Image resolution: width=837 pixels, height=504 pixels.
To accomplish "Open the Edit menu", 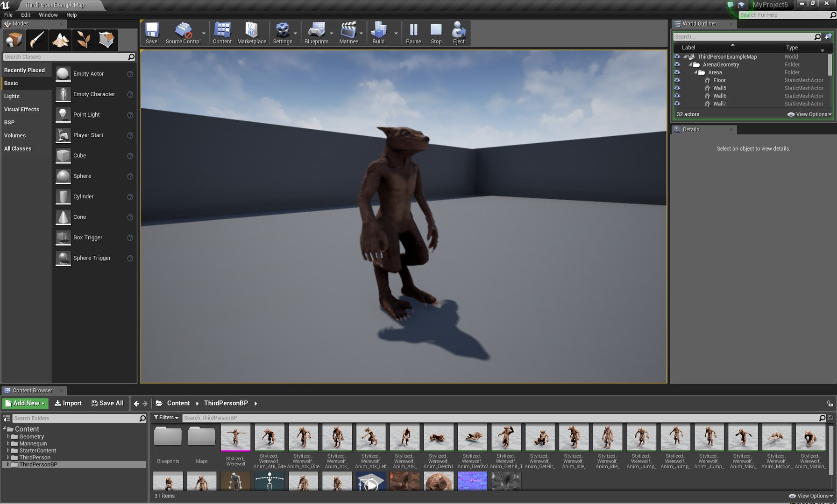I will coord(26,15).
